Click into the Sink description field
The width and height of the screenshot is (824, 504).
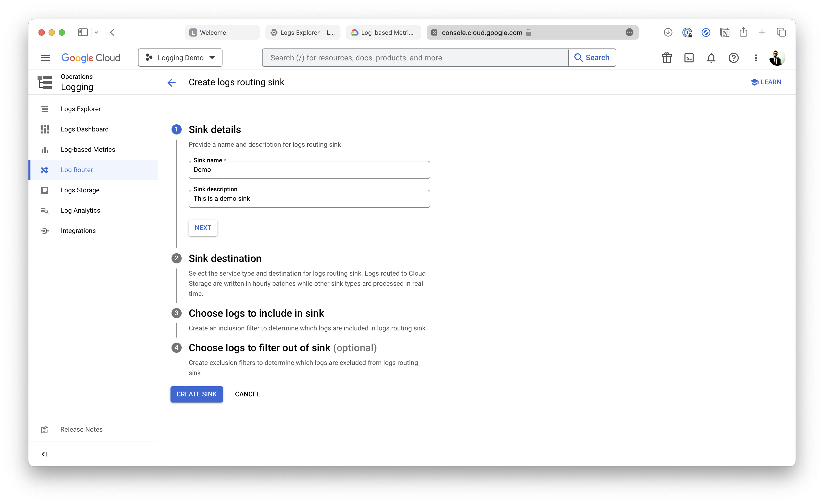point(309,199)
